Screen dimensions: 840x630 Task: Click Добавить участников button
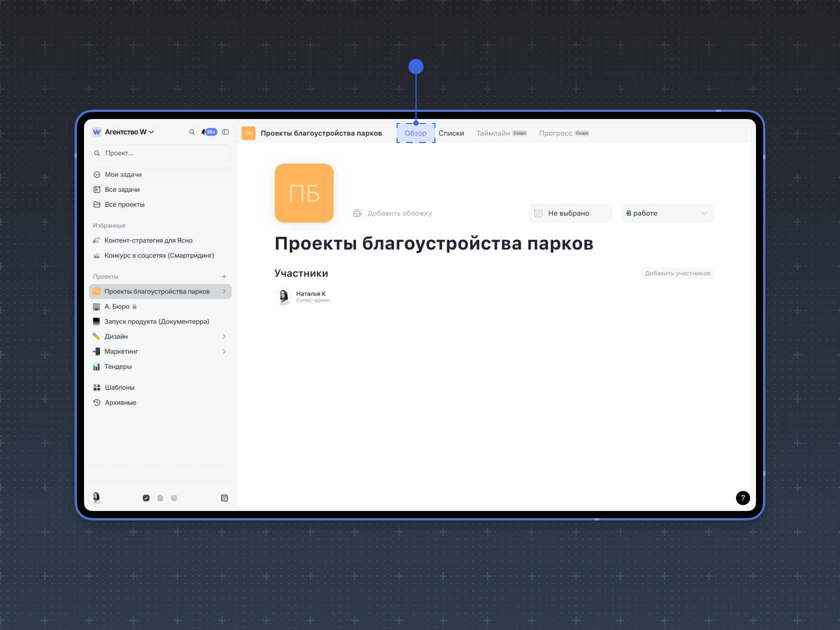click(x=677, y=273)
